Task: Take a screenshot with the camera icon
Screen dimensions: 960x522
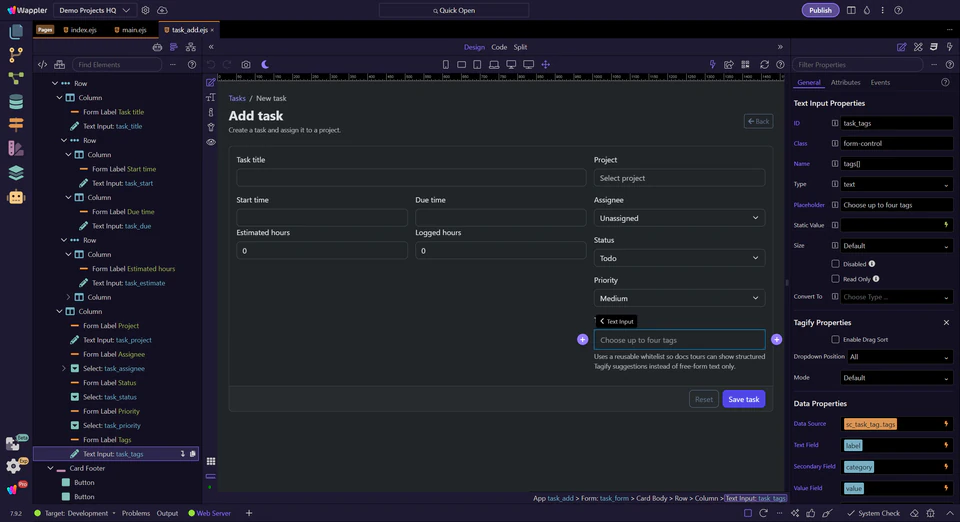Action: (x=246, y=64)
